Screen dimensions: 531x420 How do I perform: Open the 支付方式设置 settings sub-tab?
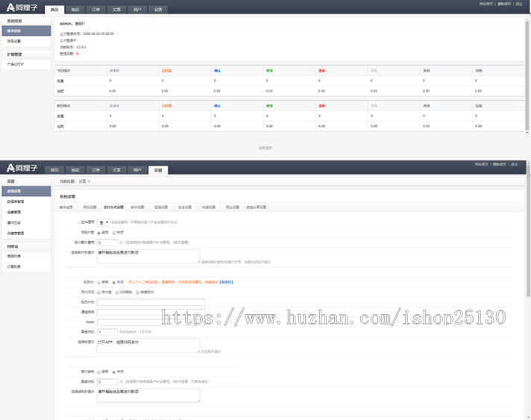(x=113, y=207)
